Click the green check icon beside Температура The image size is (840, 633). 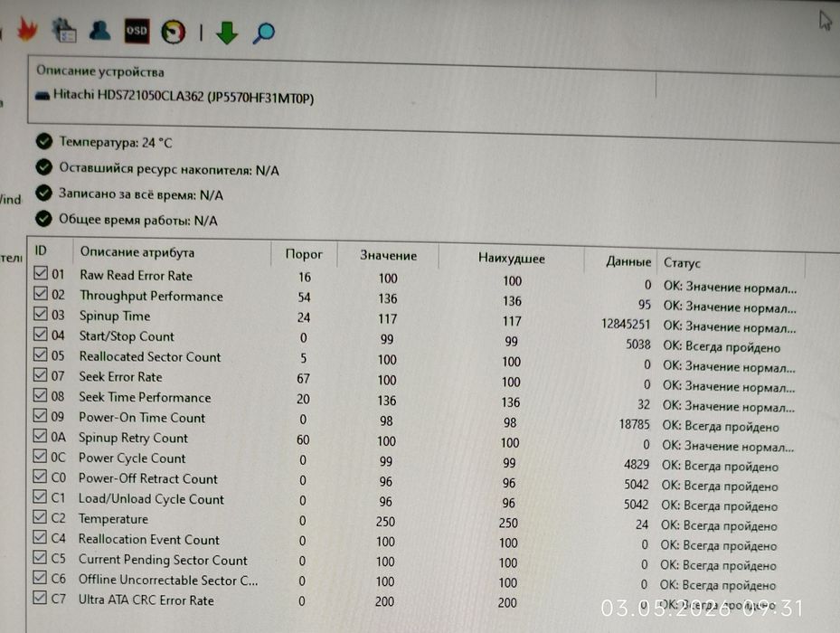click(44, 141)
